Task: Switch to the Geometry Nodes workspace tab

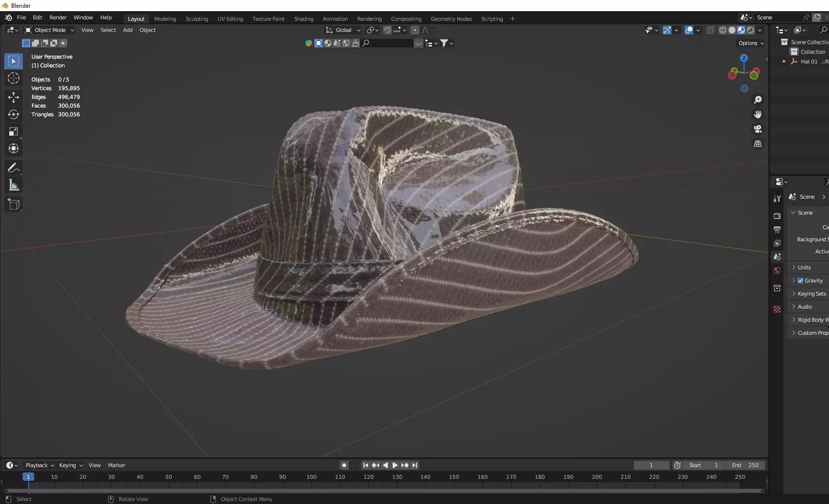Action: pos(451,19)
